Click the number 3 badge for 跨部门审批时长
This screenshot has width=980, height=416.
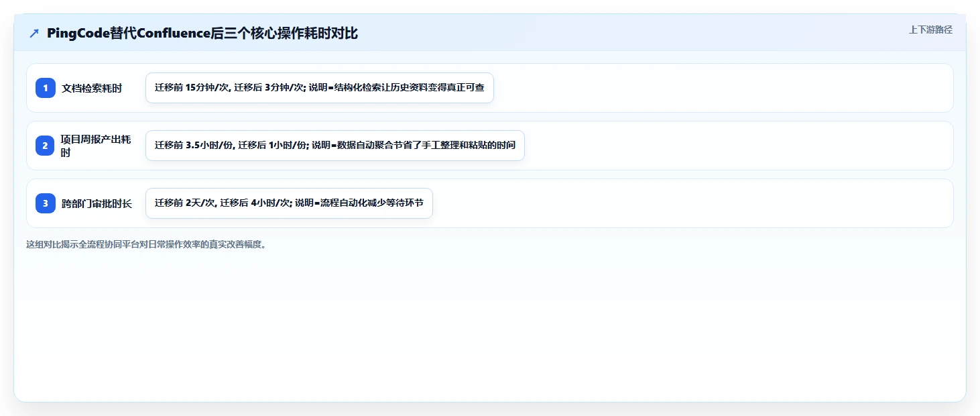46,203
